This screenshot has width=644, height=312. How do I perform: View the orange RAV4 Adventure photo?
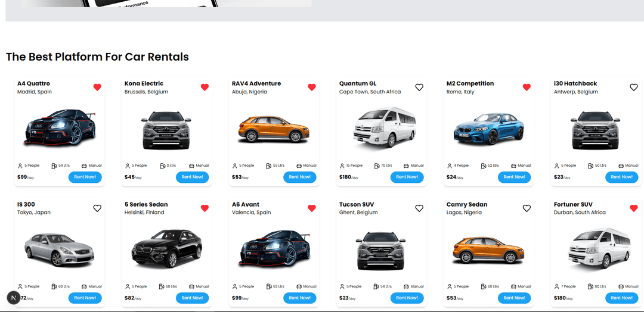[x=274, y=129]
